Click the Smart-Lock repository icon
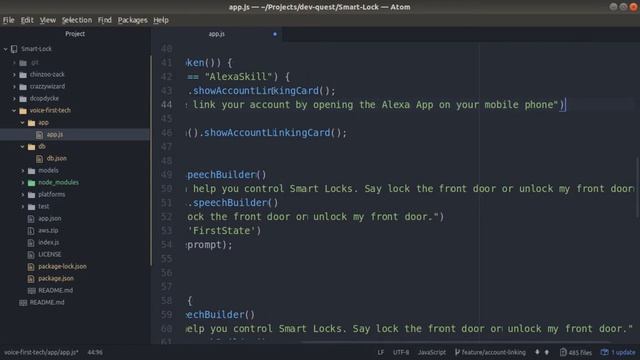Viewport: 640px width, 360px height. (14, 49)
